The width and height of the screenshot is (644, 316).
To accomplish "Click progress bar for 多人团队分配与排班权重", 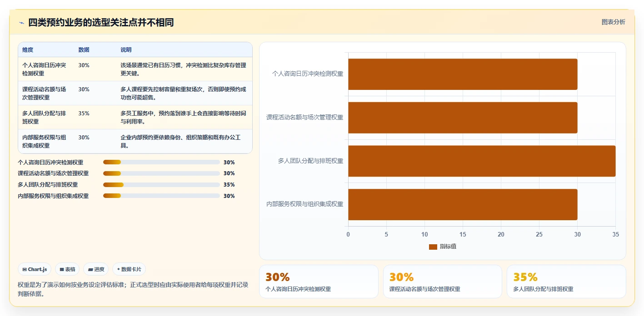I will pyautogui.click(x=161, y=185).
